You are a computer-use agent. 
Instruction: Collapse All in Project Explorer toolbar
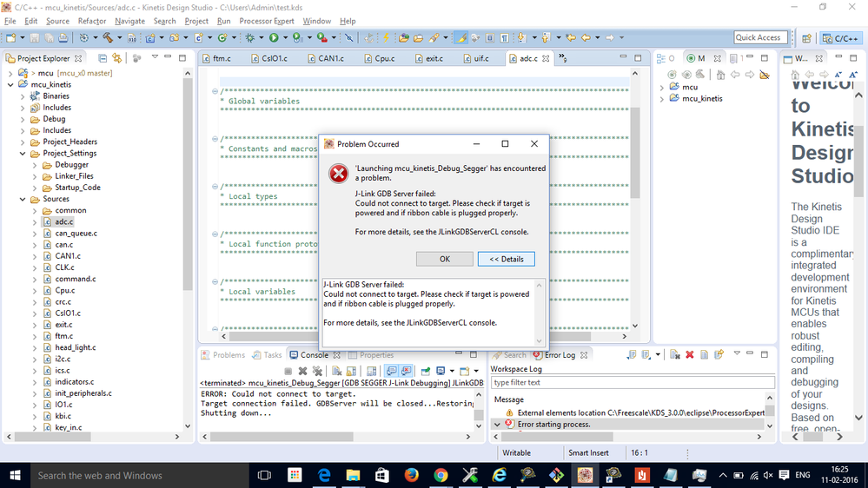(103, 58)
